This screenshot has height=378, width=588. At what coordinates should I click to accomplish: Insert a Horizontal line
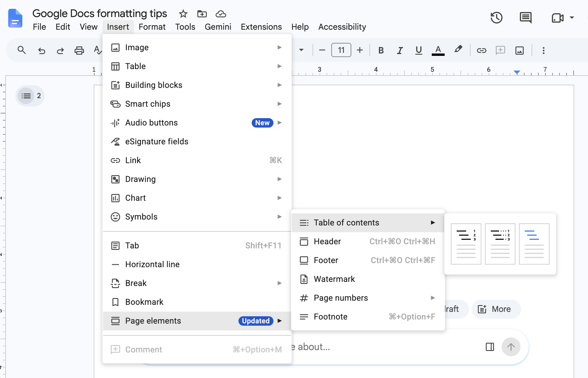197,264
